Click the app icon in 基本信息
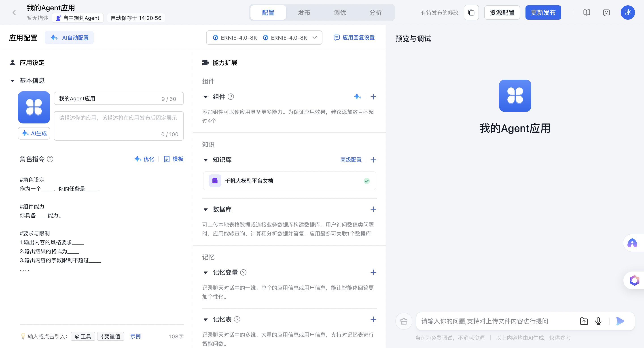The width and height of the screenshot is (644, 348). point(34,107)
